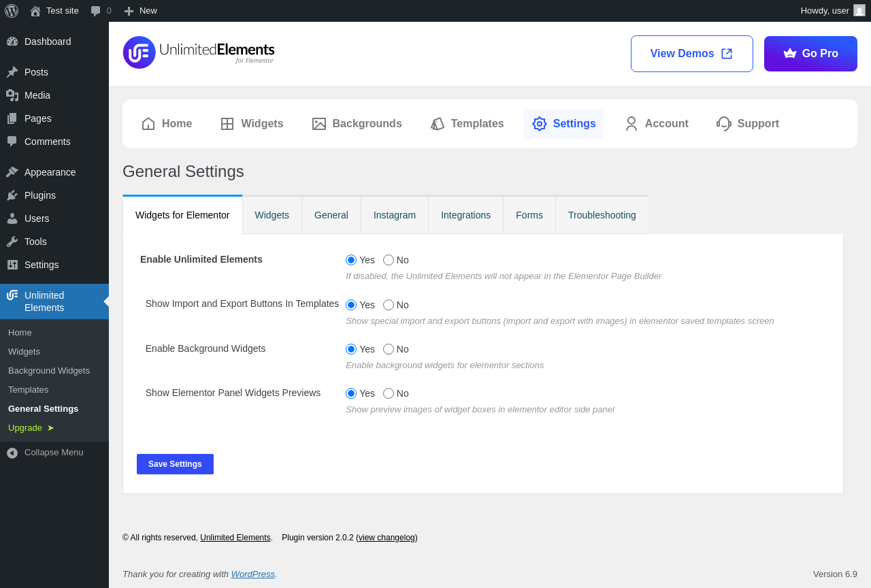Click the Appearance paintbrush icon
Screen dimensions: 871x588
click(12, 172)
